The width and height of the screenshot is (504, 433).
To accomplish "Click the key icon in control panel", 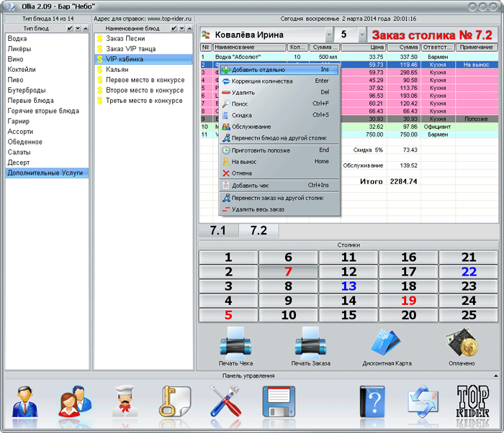I will pos(172,402).
